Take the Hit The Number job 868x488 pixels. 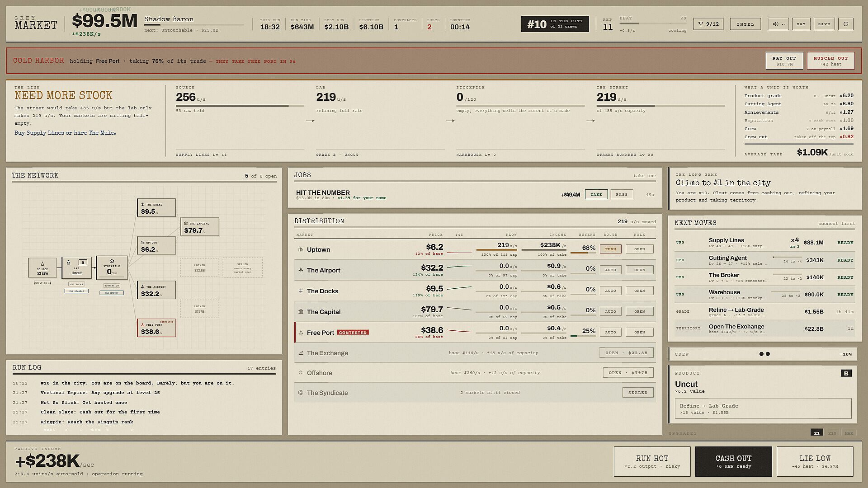point(596,194)
